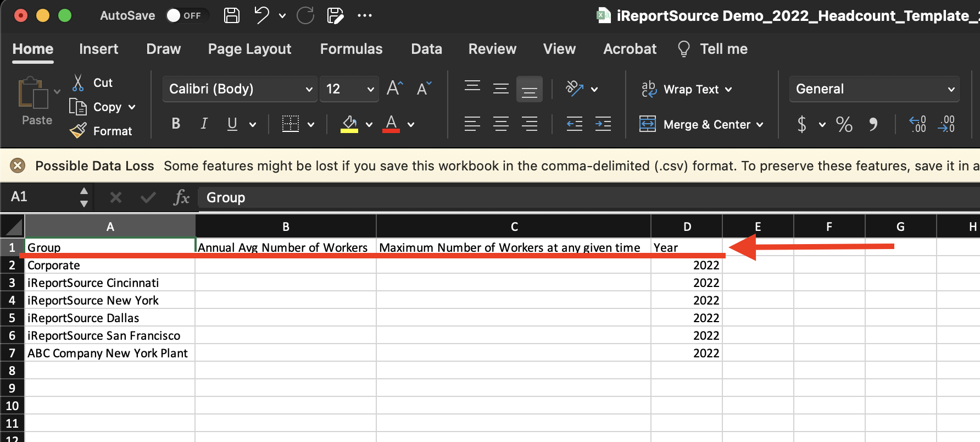The height and width of the screenshot is (442, 980).
Task: Decrease font size with small A
Action: click(424, 89)
